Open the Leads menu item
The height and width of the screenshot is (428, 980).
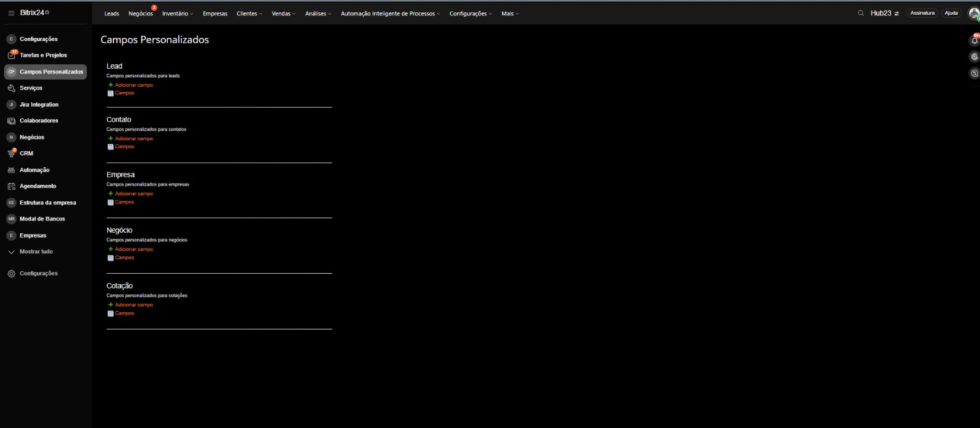tap(111, 13)
